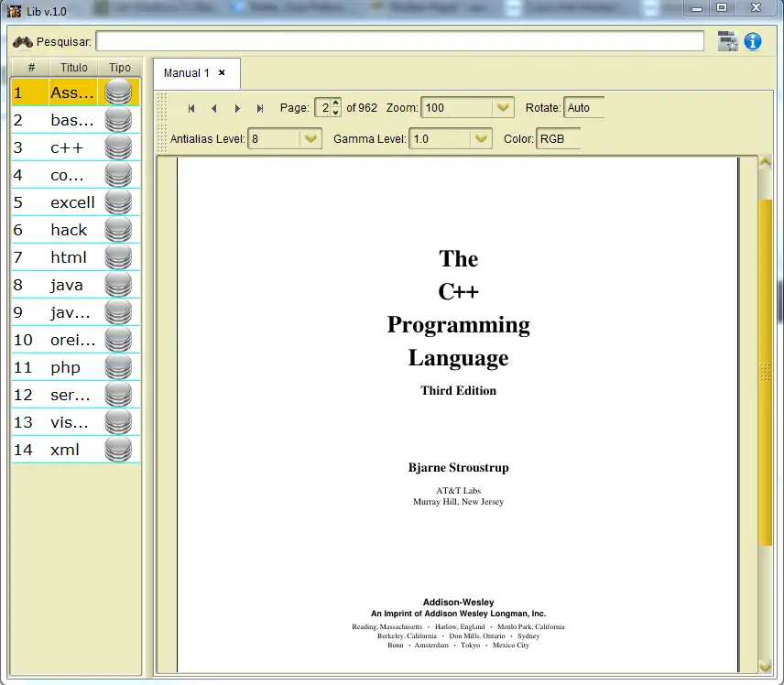
Task: Select the xml row
Action: [x=75, y=450]
